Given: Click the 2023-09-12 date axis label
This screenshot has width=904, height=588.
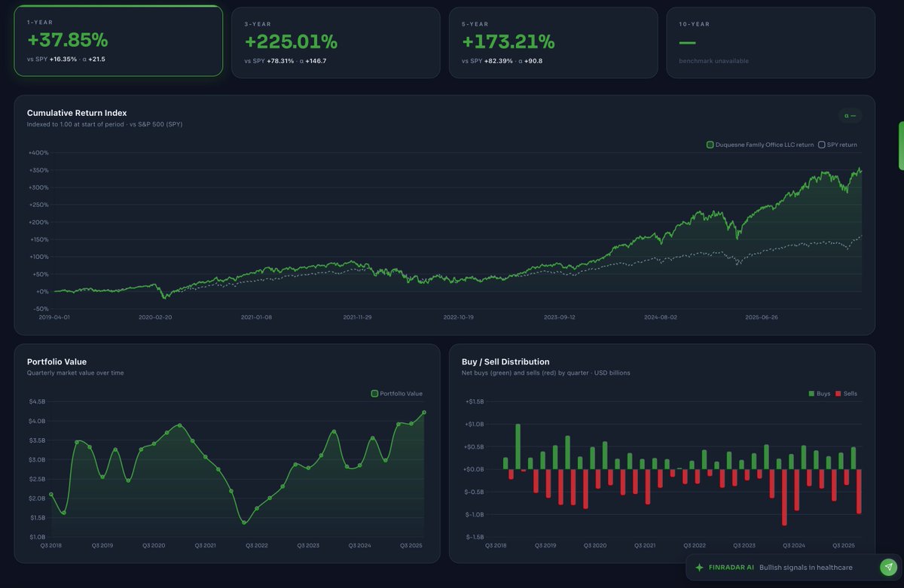Looking at the screenshot, I should (x=560, y=317).
